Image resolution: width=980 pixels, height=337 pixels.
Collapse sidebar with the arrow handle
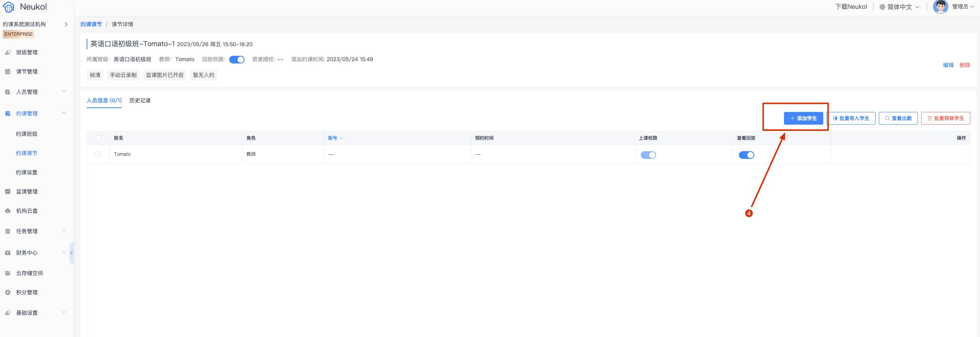click(x=72, y=253)
